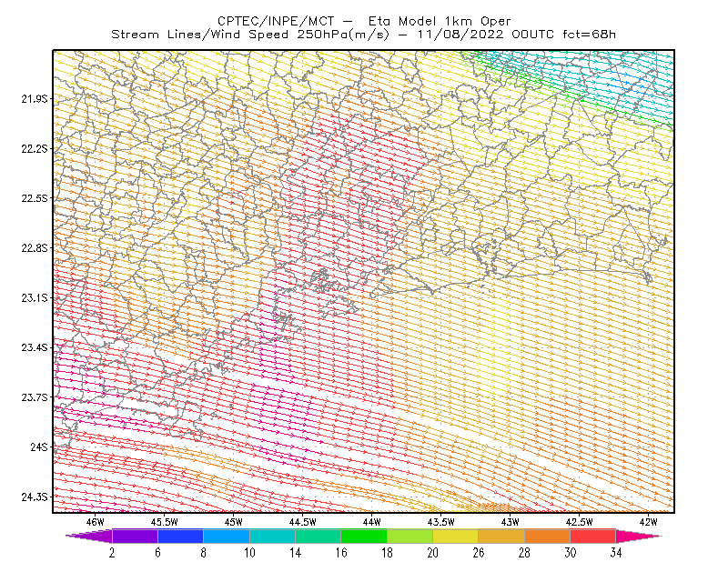Image resolution: width=728 pixels, height=562 pixels.
Task: Click the magenta above-34 legend arrow tip
Action: click(x=639, y=536)
